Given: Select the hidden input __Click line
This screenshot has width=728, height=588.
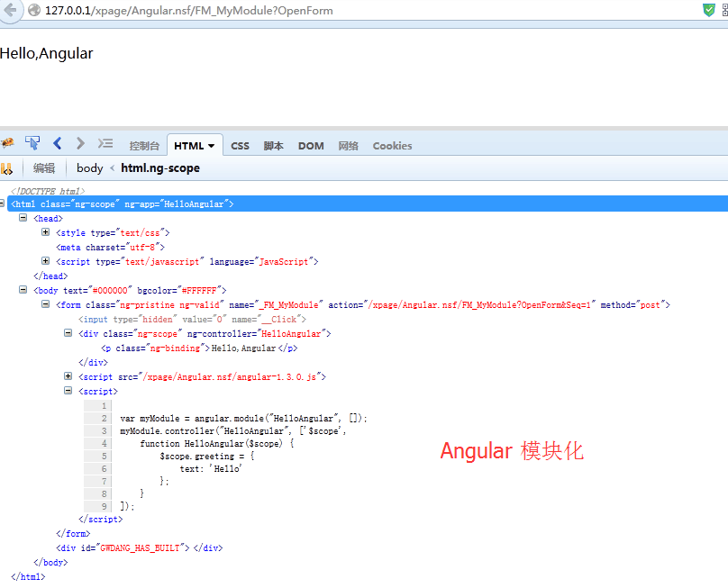Looking at the screenshot, I should click(192, 320).
